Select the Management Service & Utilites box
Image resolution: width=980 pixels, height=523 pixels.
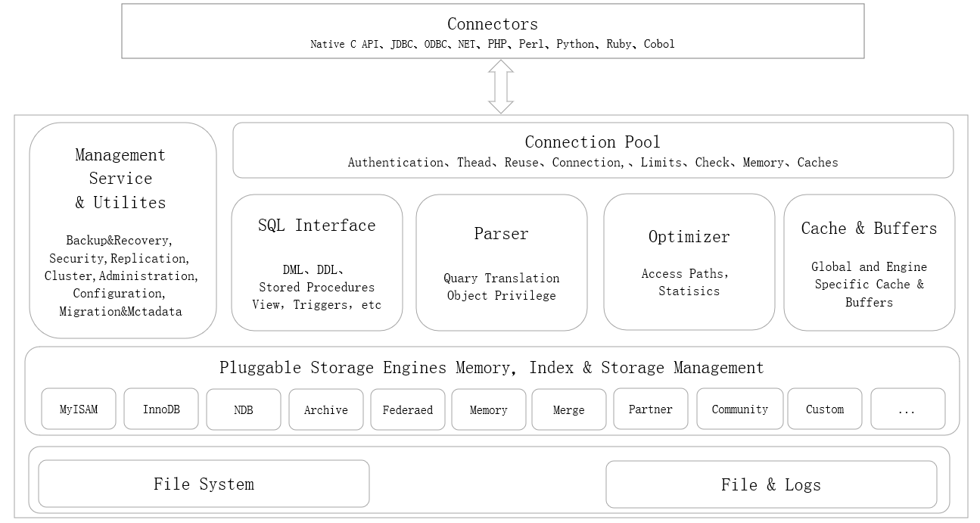123,230
